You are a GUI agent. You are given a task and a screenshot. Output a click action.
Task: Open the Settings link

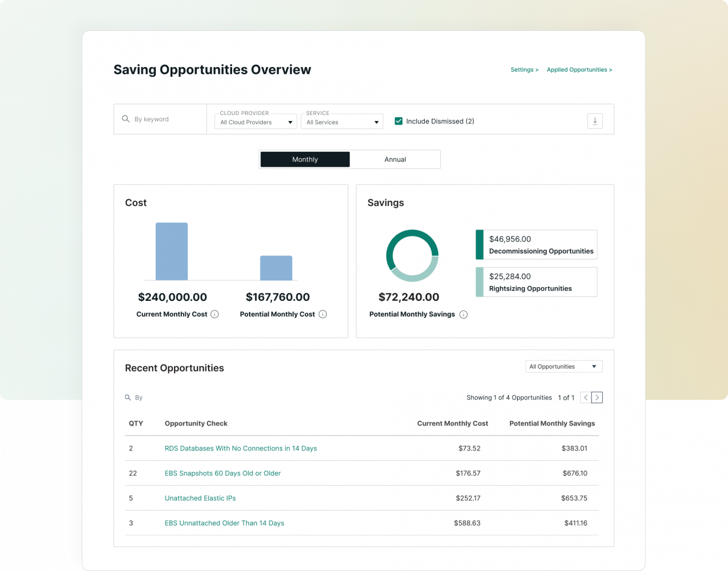point(524,69)
